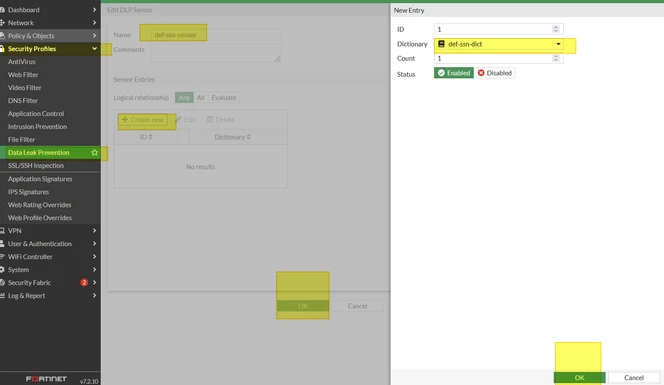Click OK in New Entry panel
Screen dimensions: 664x385
coord(579,377)
